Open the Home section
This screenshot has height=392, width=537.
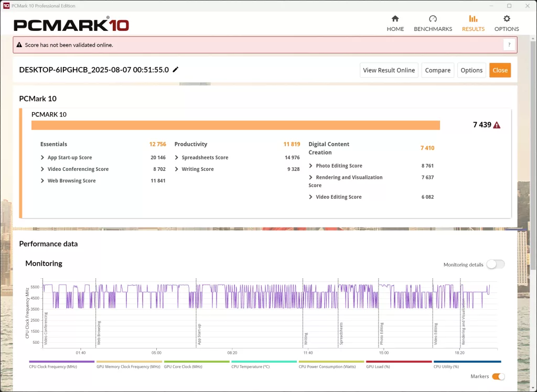pyautogui.click(x=395, y=23)
